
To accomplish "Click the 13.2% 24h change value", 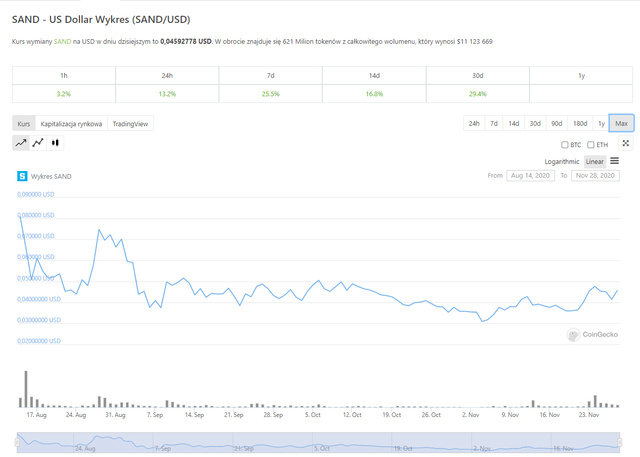I will [167, 94].
